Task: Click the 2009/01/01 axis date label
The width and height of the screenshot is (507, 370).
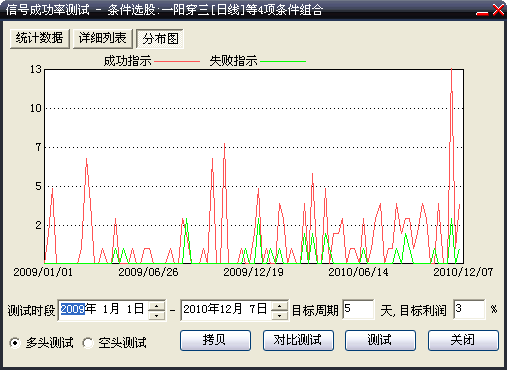Action: 43,272
